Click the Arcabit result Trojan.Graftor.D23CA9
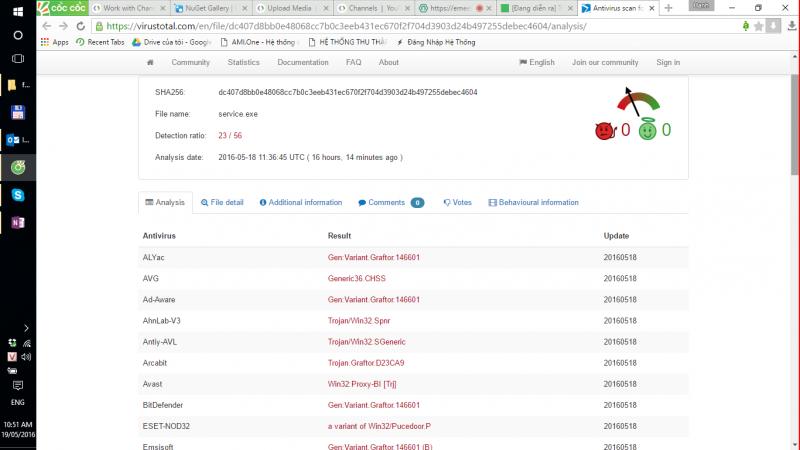 [366, 363]
